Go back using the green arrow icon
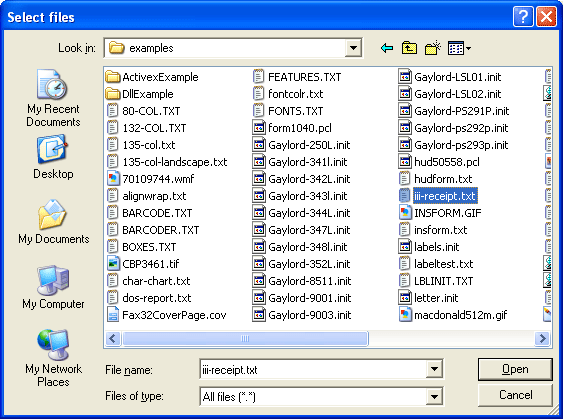Image resolution: width=563 pixels, height=419 pixels. [387, 48]
